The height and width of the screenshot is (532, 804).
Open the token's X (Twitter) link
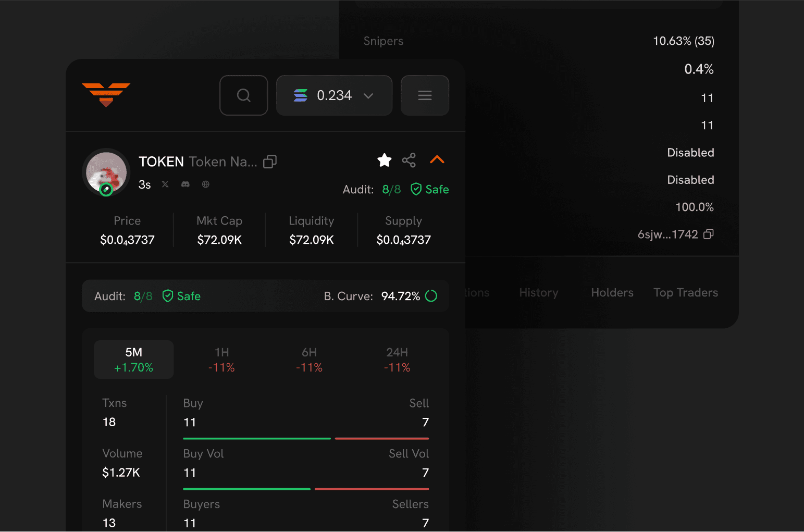click(165, 184)
